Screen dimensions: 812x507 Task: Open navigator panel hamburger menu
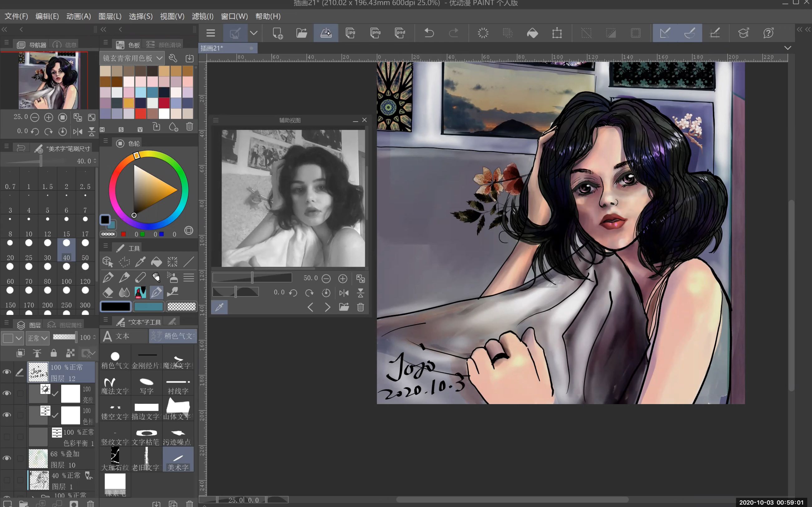tap(6, 43)
